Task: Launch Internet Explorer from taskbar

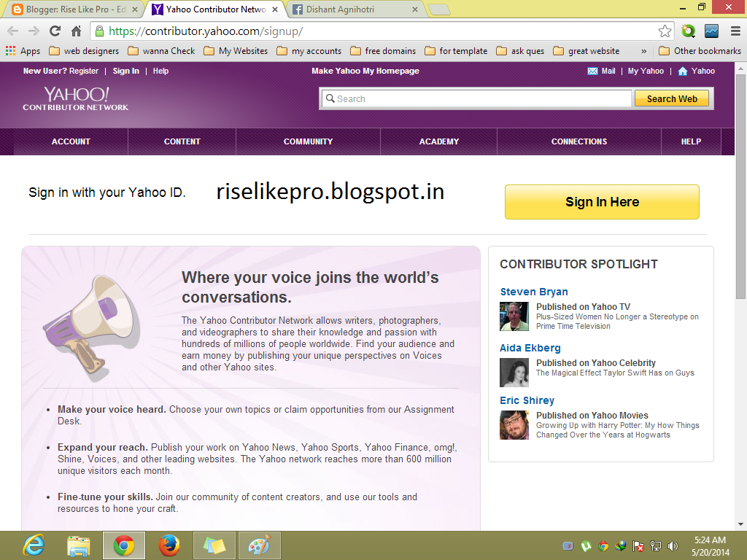Action: 34,545
